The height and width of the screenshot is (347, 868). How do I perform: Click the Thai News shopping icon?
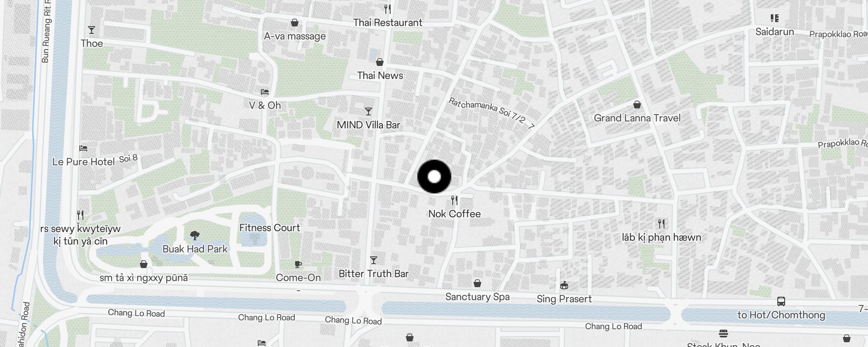pos(380,62)
